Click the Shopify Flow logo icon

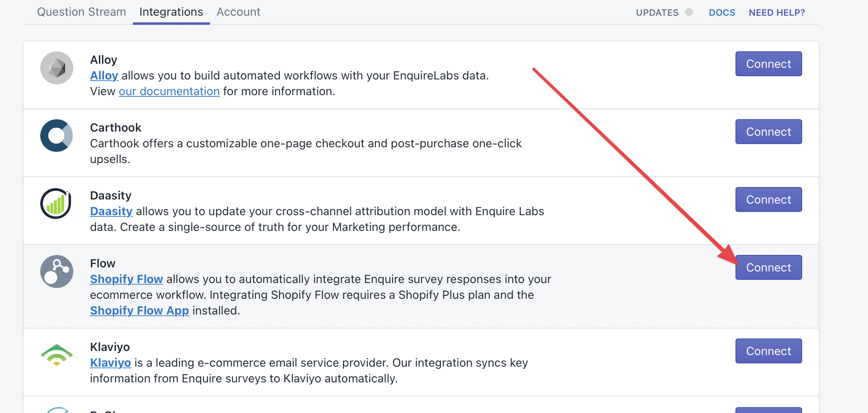pos(57,271)
